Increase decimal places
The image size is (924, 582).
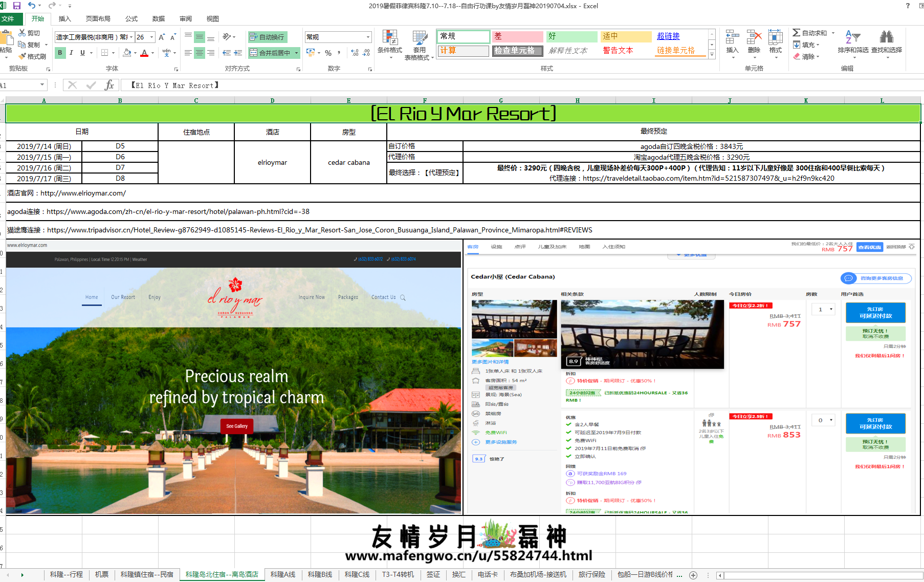pos(355,53)
